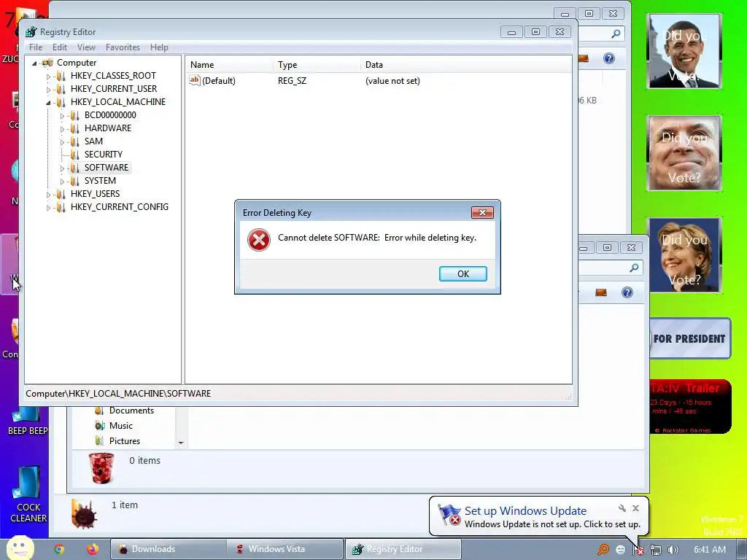This screenshot has width=747, height=560.
Task: Expand the SAM subkey
Action: click(62, 142)
